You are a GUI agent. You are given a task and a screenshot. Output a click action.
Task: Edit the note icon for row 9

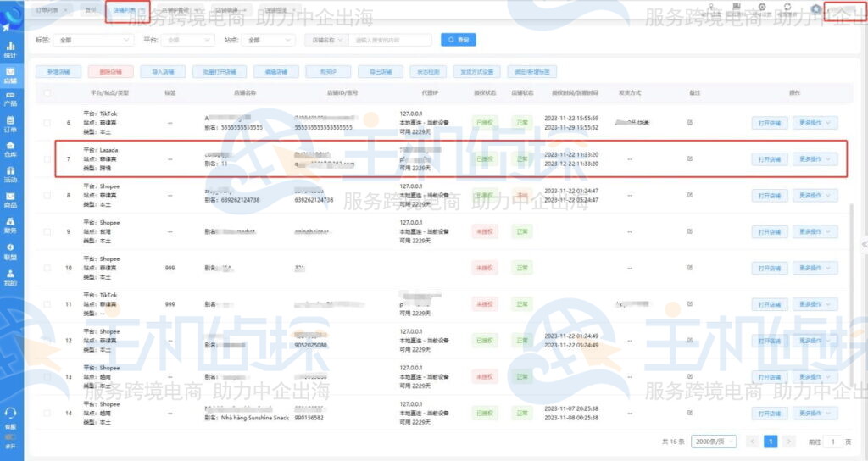[x=690, y=231]
